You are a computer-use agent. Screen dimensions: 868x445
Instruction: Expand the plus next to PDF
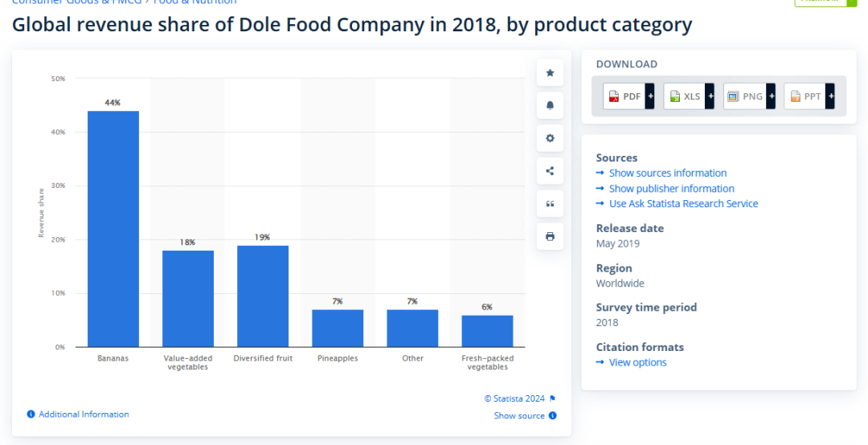click(x=650, y=96)
